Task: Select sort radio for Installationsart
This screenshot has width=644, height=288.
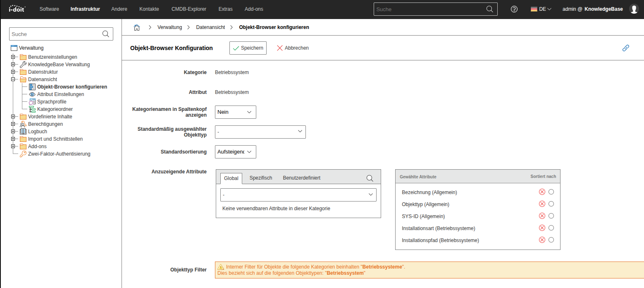Action: coord(551,228)
